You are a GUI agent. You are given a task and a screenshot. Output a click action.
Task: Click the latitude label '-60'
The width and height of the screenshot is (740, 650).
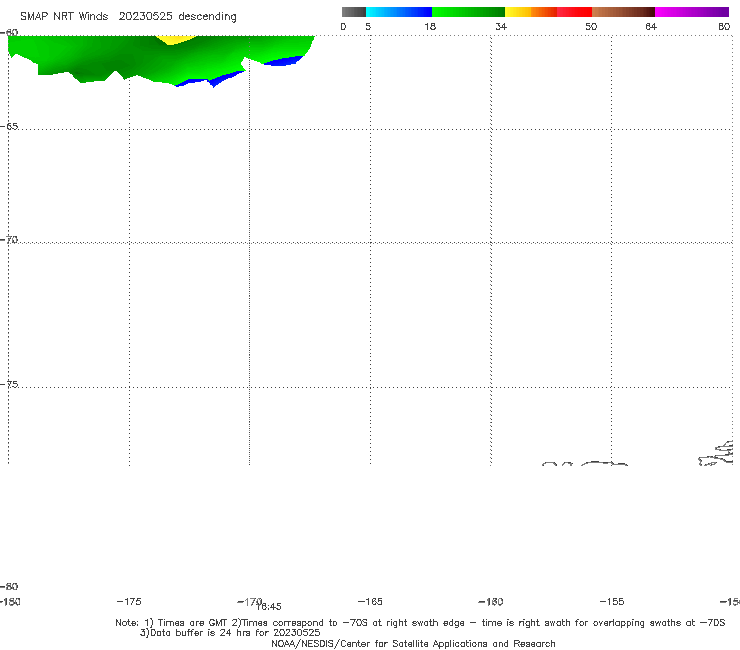[x=9, y=32]
